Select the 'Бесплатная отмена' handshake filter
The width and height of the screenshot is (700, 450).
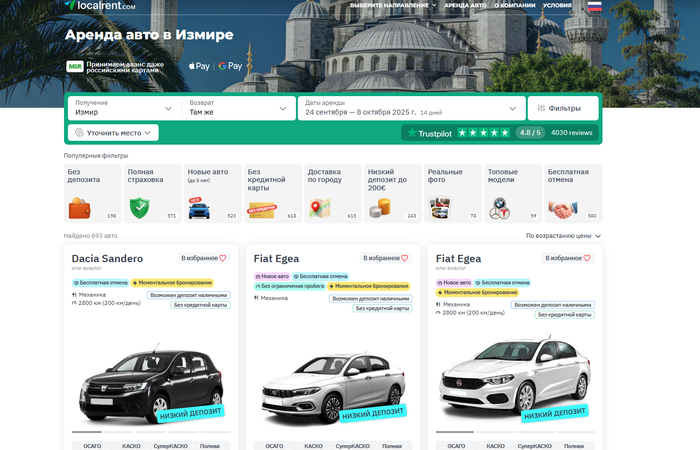coord(573,192)
